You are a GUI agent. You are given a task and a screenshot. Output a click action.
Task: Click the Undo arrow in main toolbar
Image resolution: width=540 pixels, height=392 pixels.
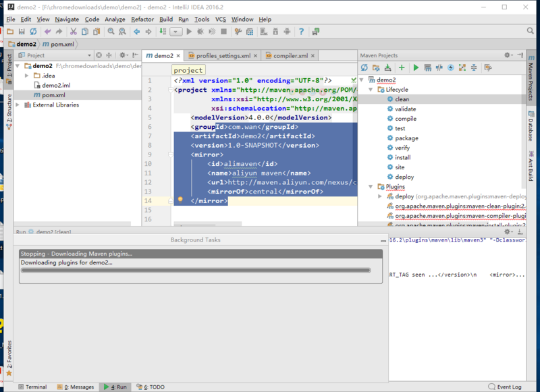coord(47,32)
